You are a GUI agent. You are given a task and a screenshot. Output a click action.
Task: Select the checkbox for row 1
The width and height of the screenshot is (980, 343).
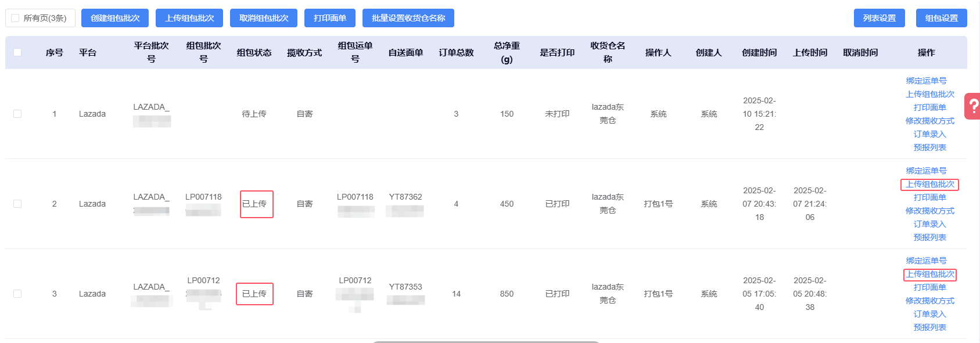pos(17,114)
